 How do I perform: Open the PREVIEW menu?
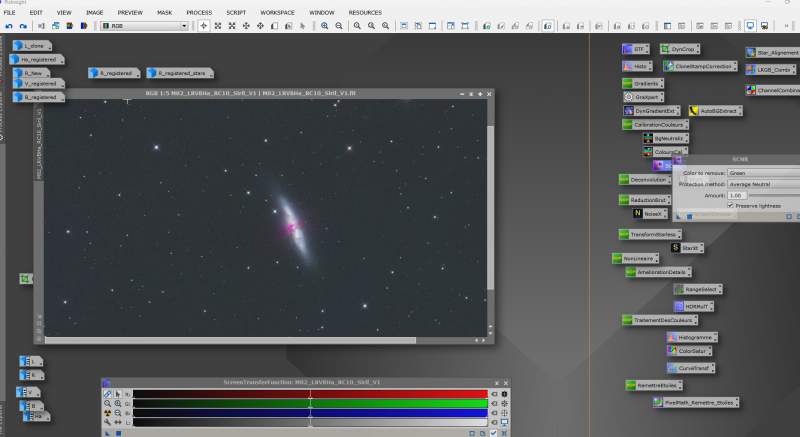click(x=130, y=12)
